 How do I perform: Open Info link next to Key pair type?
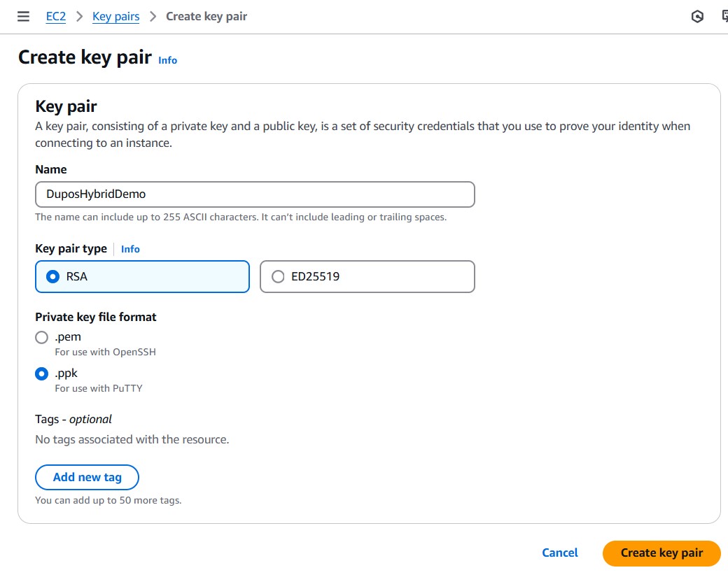click(130, 249)
